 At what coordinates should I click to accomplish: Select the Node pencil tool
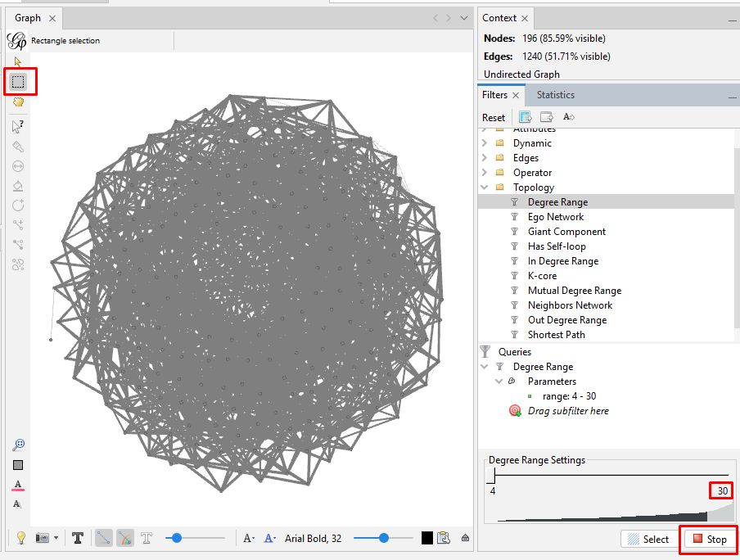(18, 205)
